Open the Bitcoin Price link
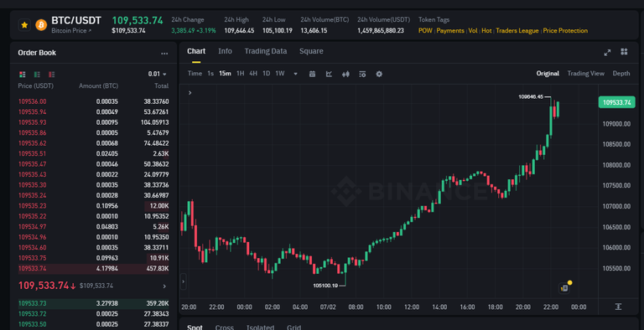This screenshot has height=330, width=644. [71, 31]
